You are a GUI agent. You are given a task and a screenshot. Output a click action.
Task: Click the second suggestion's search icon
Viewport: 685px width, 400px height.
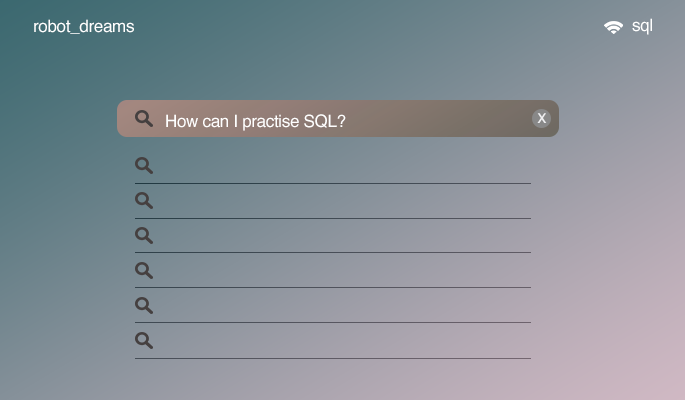[144, 201]
